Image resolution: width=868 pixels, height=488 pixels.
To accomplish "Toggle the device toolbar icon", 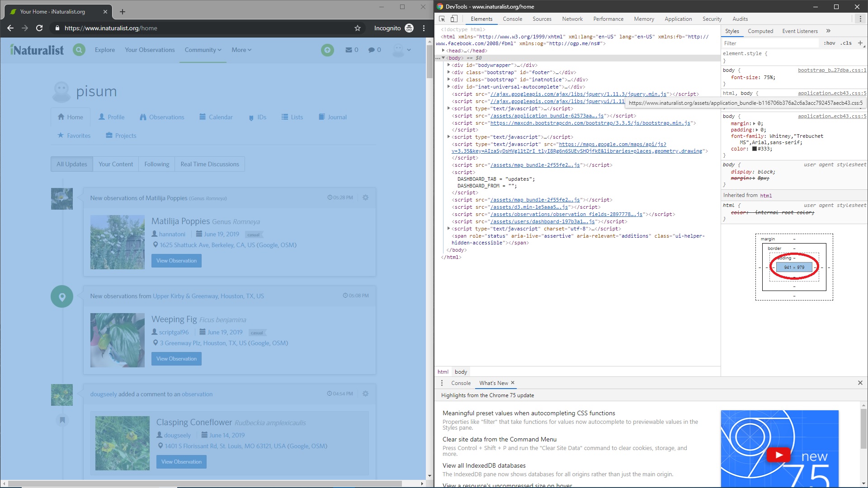I will point(454,19).
